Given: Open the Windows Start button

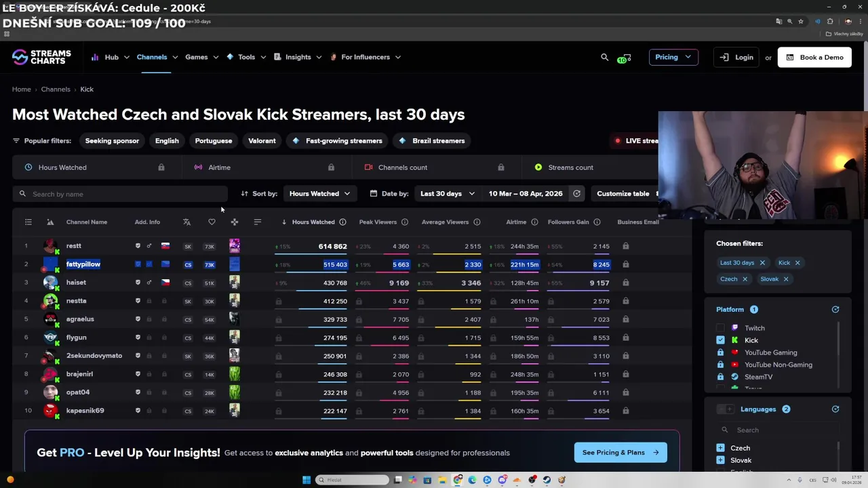Looking at the screenshot, I should (x=307, y=480).
